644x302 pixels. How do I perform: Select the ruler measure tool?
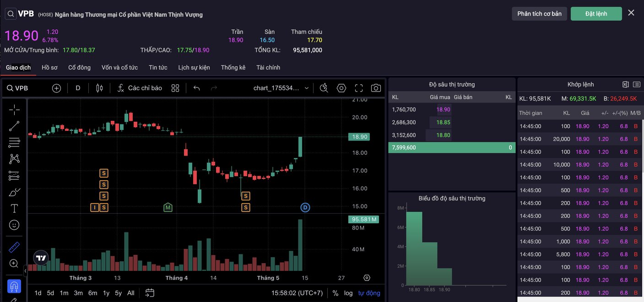[14, 247]
